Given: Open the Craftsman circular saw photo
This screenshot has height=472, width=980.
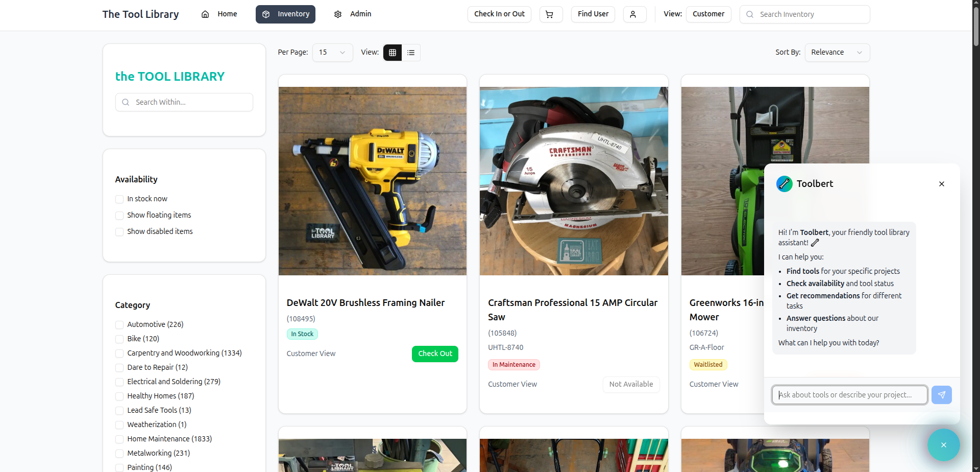Looking at the screenshot, I should (x=574, y=181).
